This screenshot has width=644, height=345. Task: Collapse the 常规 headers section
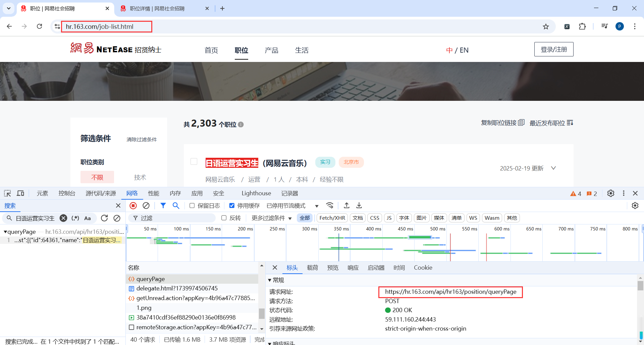[x=270, y=280]
